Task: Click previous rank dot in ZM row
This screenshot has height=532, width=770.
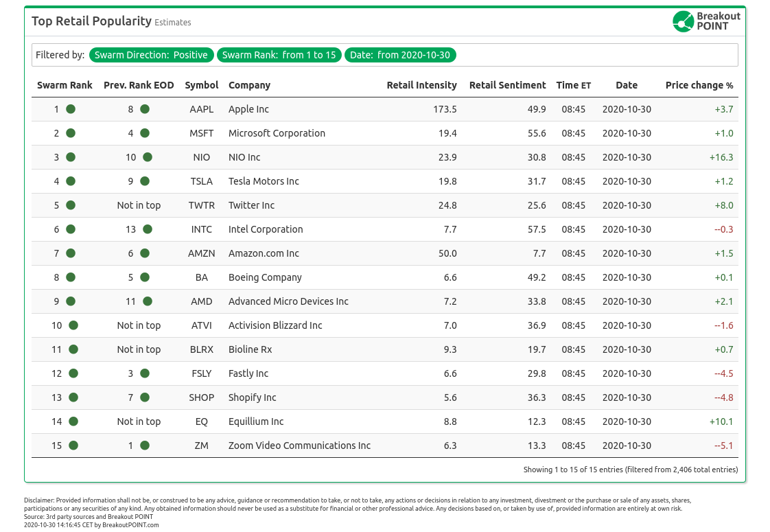Action: (x=145, y=446)
